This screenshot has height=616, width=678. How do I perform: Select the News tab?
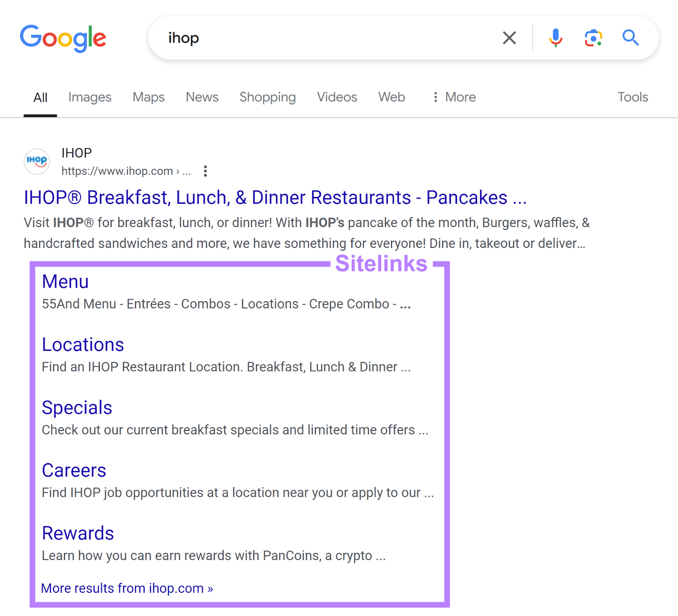point(202,97)
